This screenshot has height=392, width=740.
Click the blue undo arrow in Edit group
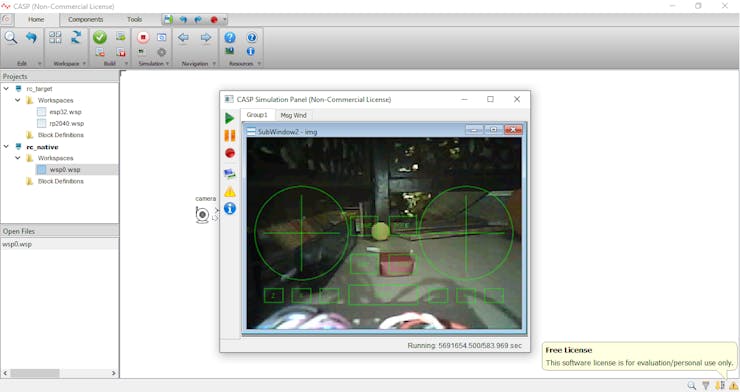[x=31, y=38]
